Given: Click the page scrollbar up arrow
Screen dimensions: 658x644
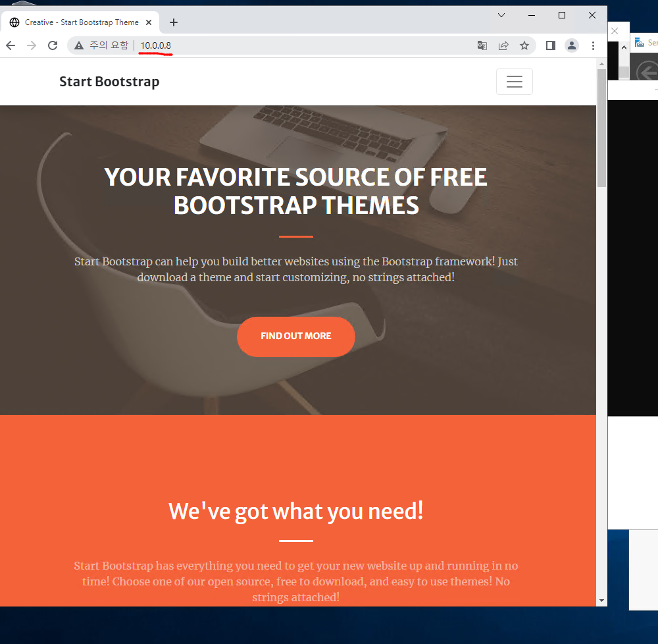Looking at the screenshot, I should [602, 64].
